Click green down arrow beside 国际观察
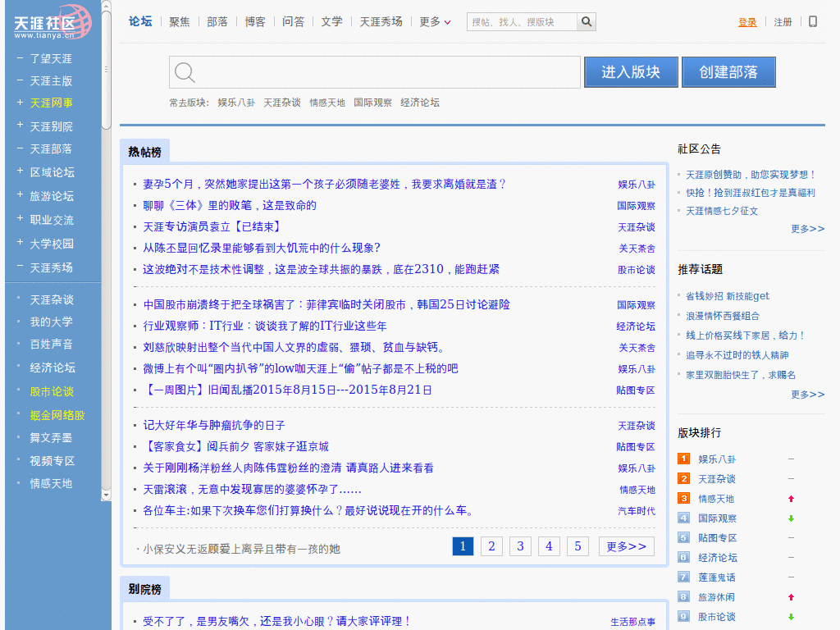 792,518
